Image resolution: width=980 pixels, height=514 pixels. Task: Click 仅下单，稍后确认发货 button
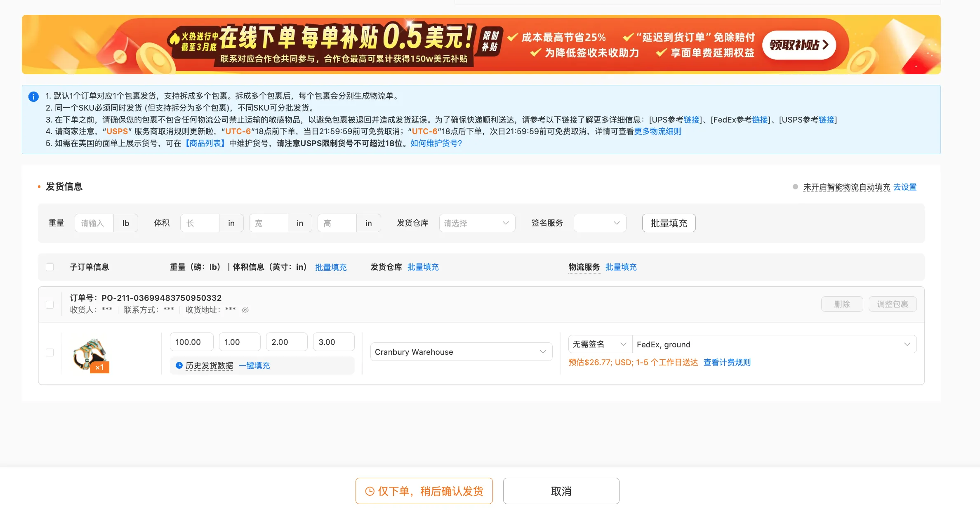(424, 491)
